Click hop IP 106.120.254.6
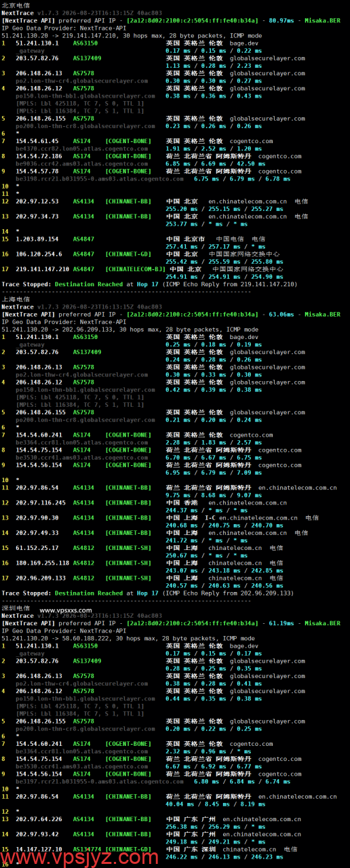The width and height of the screenshot is (350, 868). 37,254
